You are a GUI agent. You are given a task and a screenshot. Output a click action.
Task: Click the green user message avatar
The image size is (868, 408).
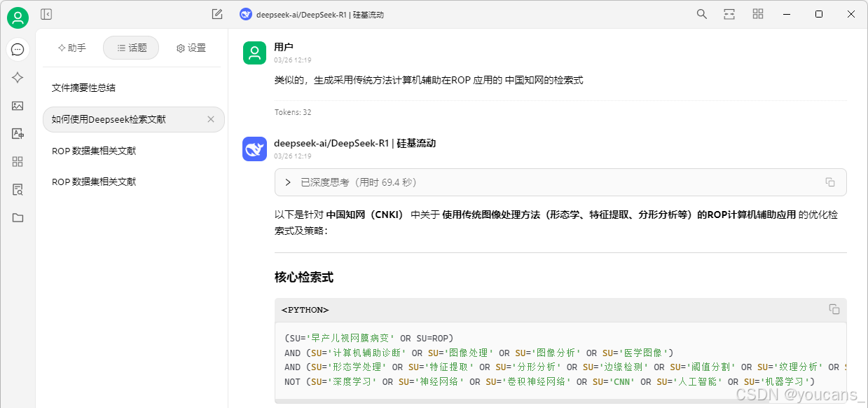click(254, 53)
